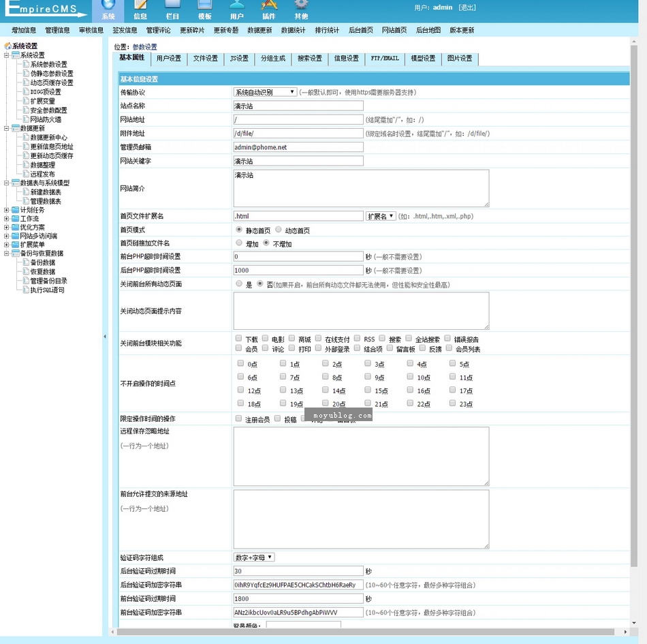This screenshot has width=647, height=644.
Task: Open the 栏目 module icon
Action: coord(172,10)
